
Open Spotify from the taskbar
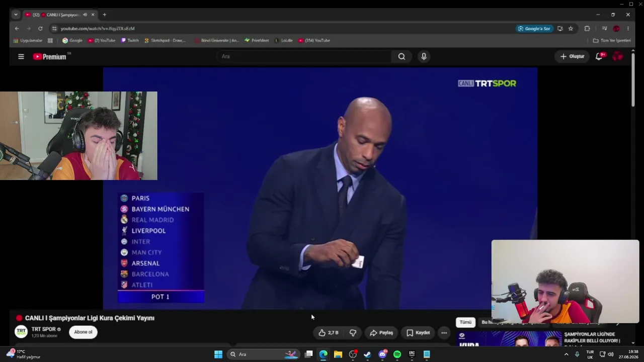pyautogui.click(x=397, y=354)
